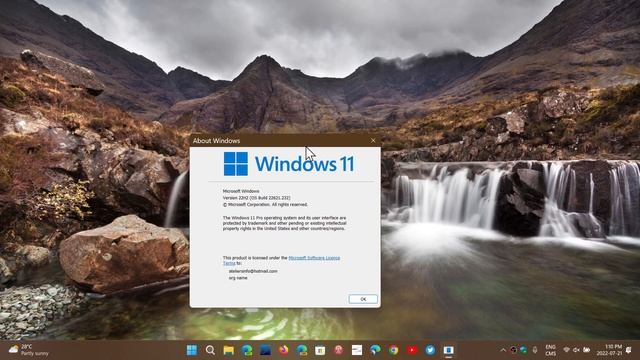Click the 'org name' text
The width and height of the screenshot is (640, 360).
point(238,278)
